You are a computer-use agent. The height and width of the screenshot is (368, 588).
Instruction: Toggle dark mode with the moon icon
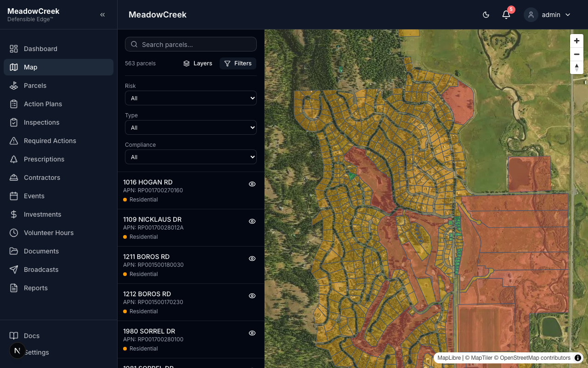pos(486,15)
